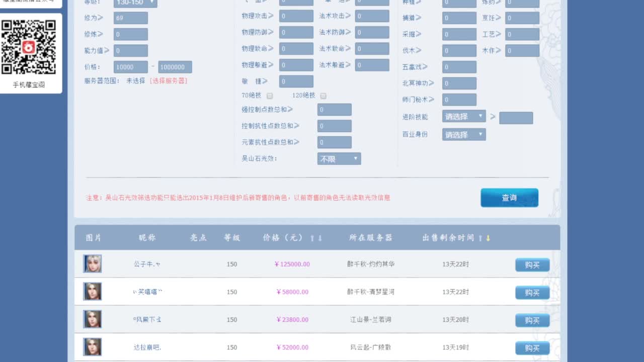Click the avatar of 笑嘻嘻 character
The image size is (644, 362).
point(93,292)
